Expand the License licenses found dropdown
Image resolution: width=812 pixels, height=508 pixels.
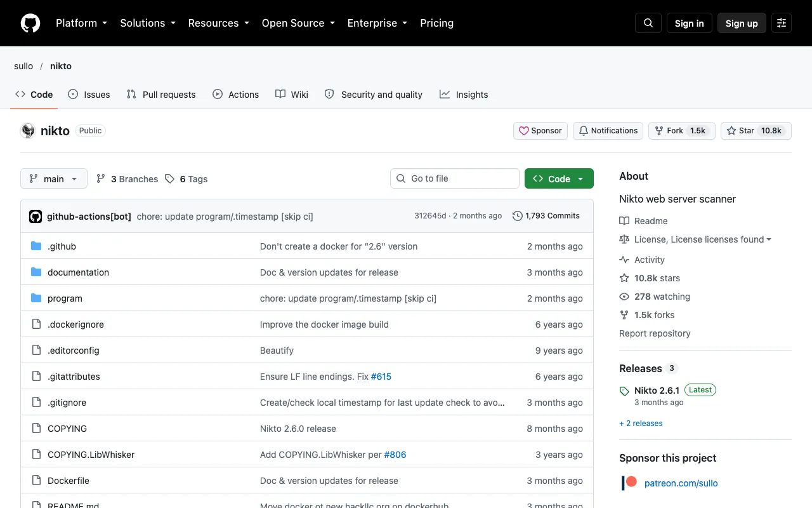click(x=703, y=239)
